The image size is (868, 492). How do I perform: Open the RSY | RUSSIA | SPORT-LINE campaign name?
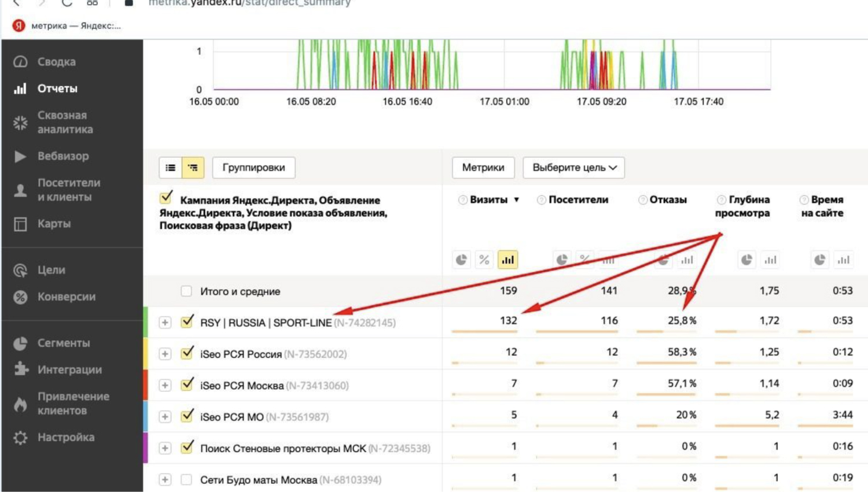click(266, 323)
